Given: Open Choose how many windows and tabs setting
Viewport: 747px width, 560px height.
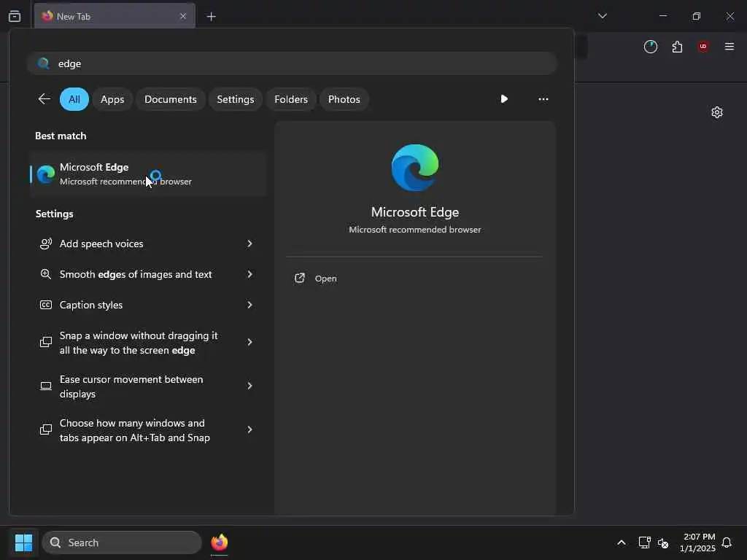Looking at the screenshot, I should tap(147, 430).
